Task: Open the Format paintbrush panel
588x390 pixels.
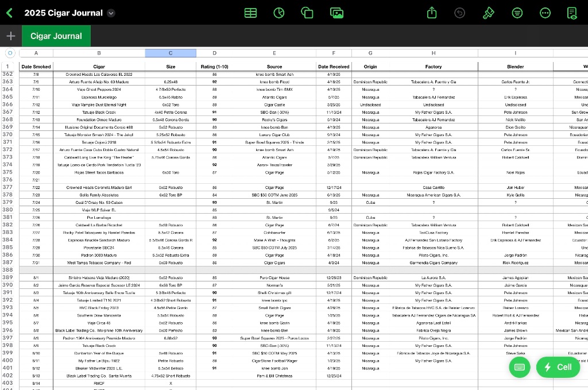Action: tap(488, 13)
